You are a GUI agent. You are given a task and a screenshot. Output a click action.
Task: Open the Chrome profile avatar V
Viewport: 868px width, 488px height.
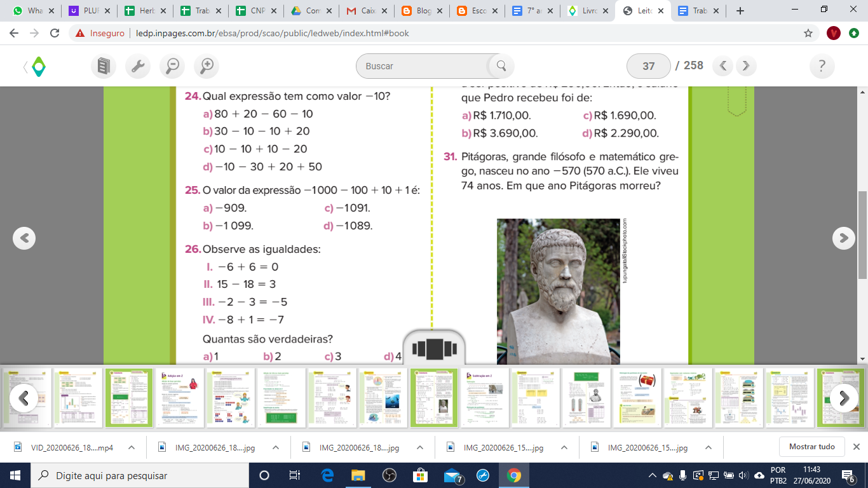tap(834, 33)
